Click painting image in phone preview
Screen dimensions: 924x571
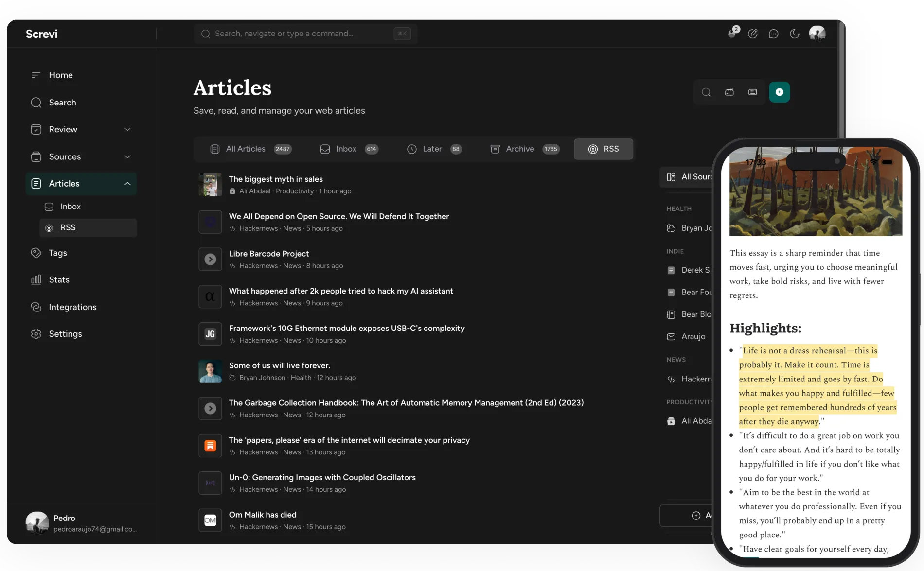(816, 191)
